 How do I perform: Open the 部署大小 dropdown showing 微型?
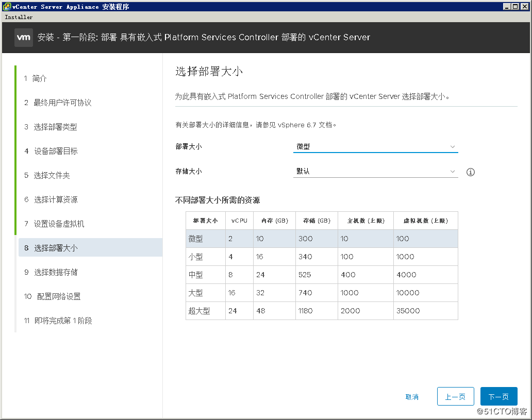pos(376,146)
